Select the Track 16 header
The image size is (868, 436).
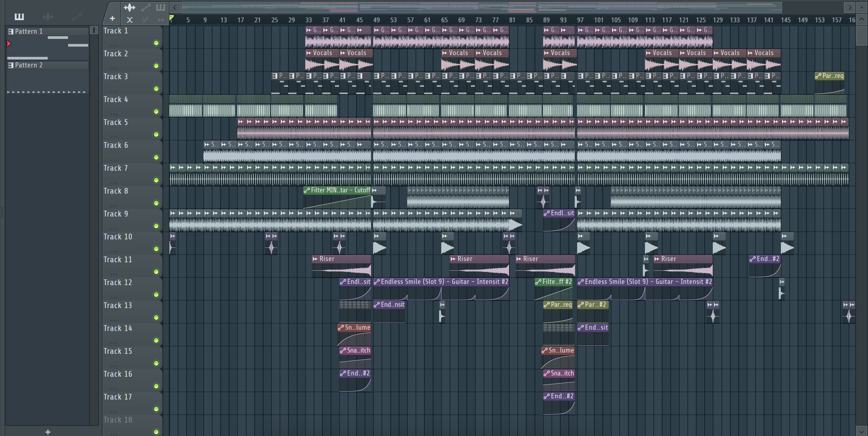132,380
